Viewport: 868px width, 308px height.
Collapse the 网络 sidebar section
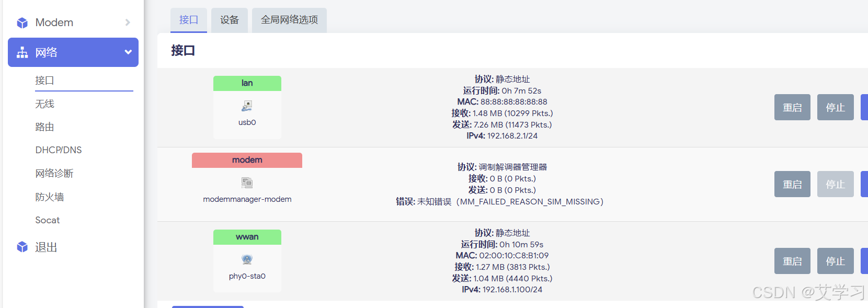[x=128, y=52]
